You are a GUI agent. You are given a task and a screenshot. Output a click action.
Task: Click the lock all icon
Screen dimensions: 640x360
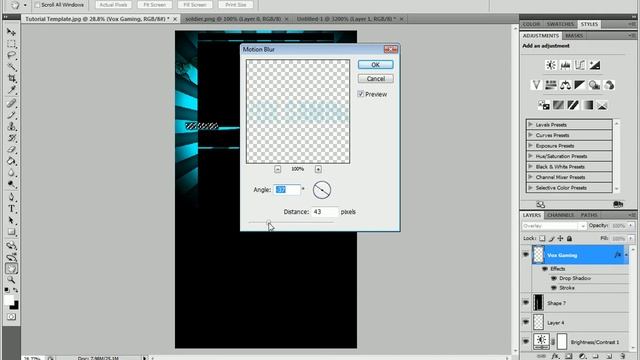[569, 238]
